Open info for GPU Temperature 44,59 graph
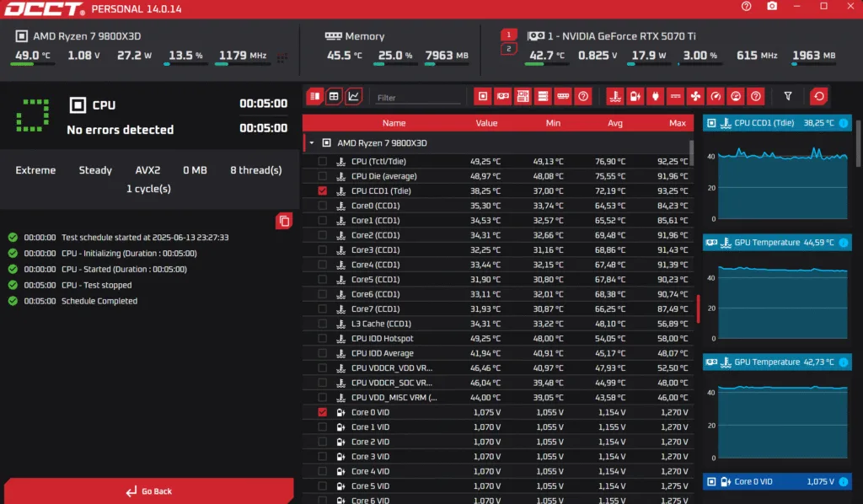Image resolution: width=863 pixels, height=504 pixels. (843, 243)
